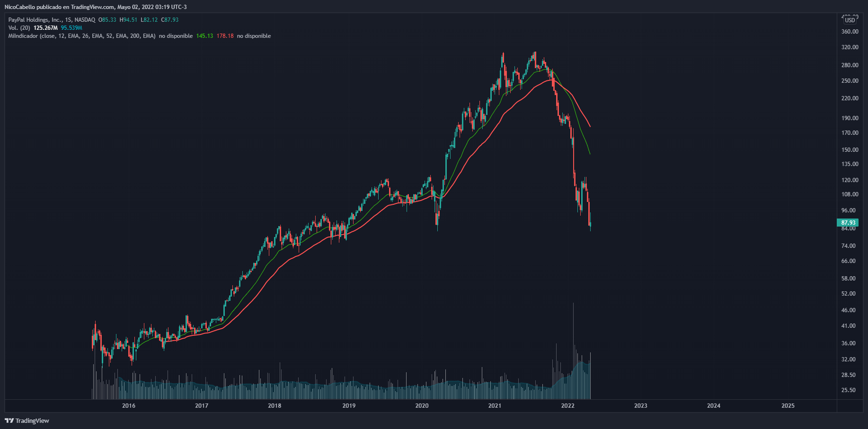Click the 2018 label on time axis
Viewport: 868px width, 429px height.
tap(275, 406)
